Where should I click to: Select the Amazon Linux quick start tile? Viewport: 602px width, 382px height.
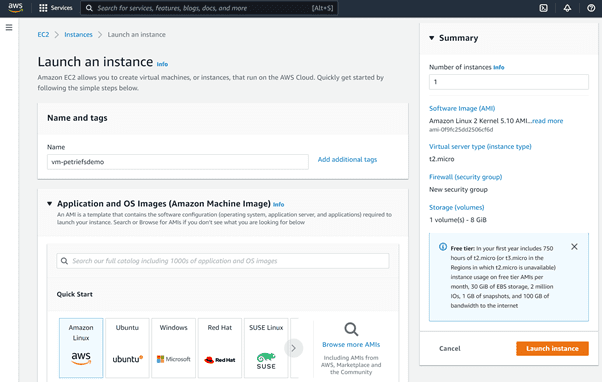(81, 348)
